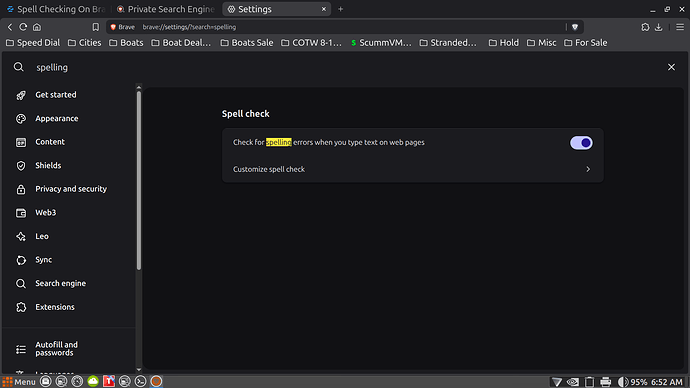Open the green cloud app in taskbar
This screenshot has height=388, width=690.
[93, 381]
